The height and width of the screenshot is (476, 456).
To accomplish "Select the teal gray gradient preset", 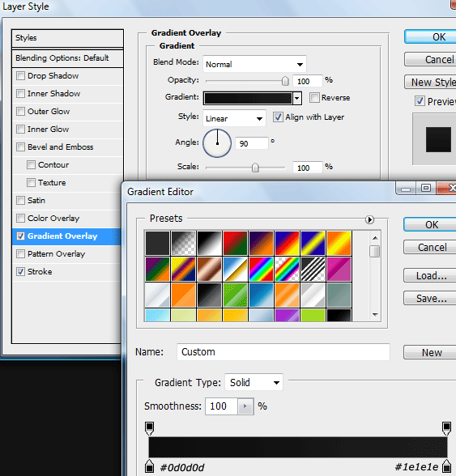I will 339,295.
